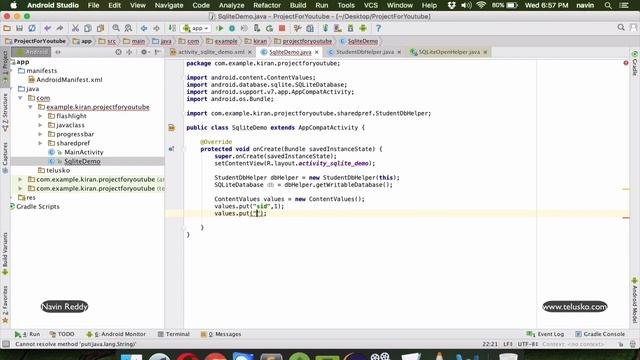
Task: Open the Android project view dropdown
Action: tap(31, 52)
